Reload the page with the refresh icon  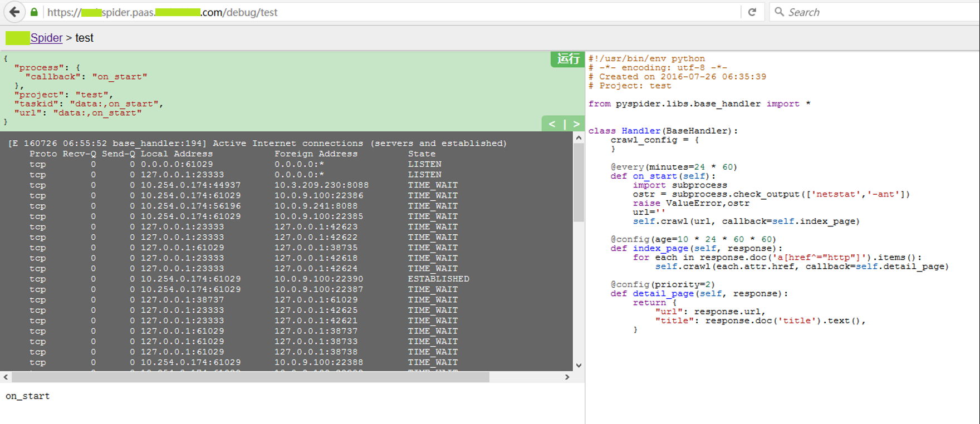pos(752,12)
